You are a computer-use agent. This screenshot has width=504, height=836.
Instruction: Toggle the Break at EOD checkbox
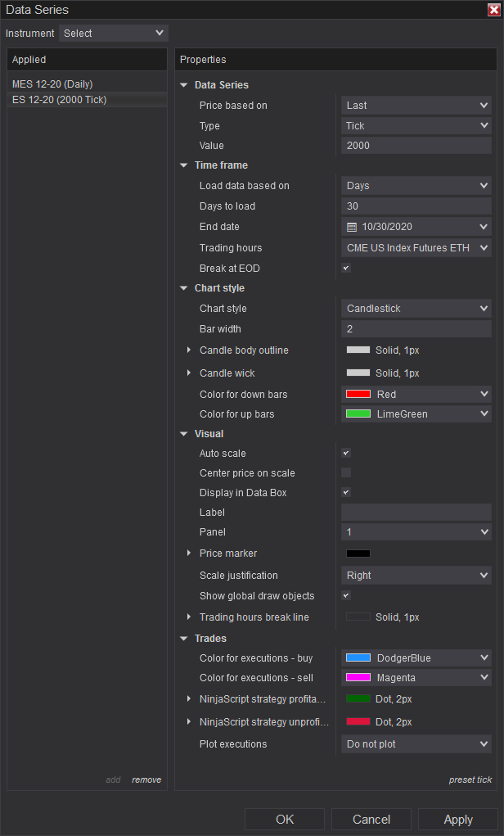tap(346, 269)
